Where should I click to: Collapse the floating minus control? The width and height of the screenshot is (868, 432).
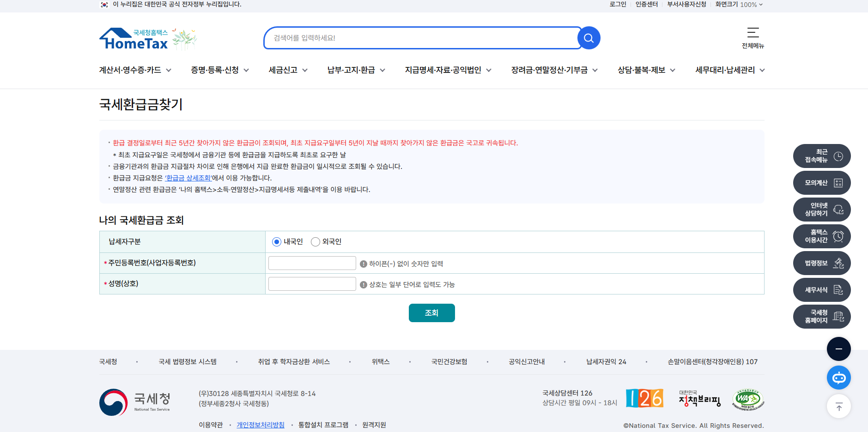pos(838,348)
